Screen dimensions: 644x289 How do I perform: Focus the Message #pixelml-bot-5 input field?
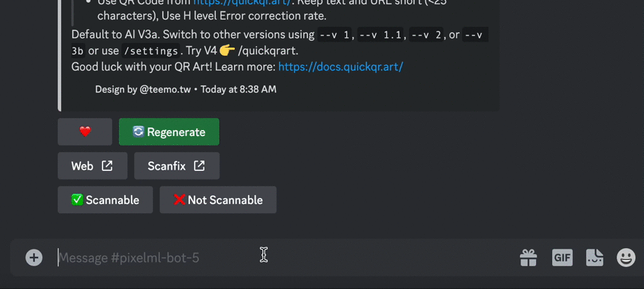(x=268, y=257)
